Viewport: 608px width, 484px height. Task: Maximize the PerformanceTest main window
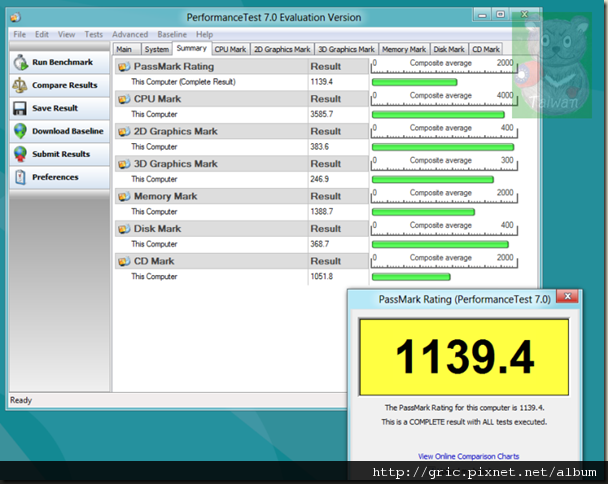coord(501,15)
